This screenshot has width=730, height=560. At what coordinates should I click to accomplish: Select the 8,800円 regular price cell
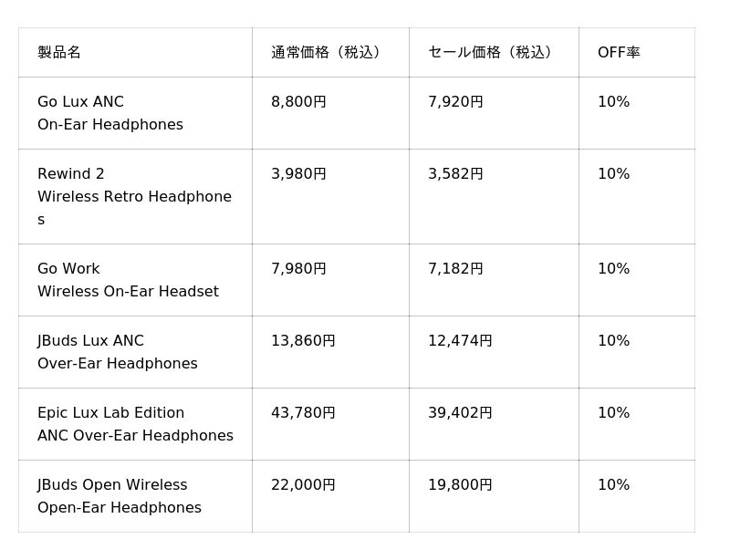(330, 113)
